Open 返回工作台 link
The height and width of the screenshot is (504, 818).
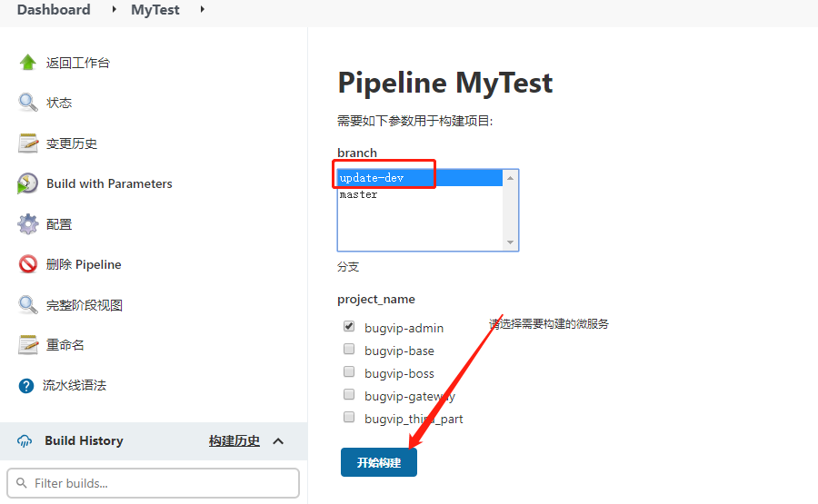coord(78,63)
